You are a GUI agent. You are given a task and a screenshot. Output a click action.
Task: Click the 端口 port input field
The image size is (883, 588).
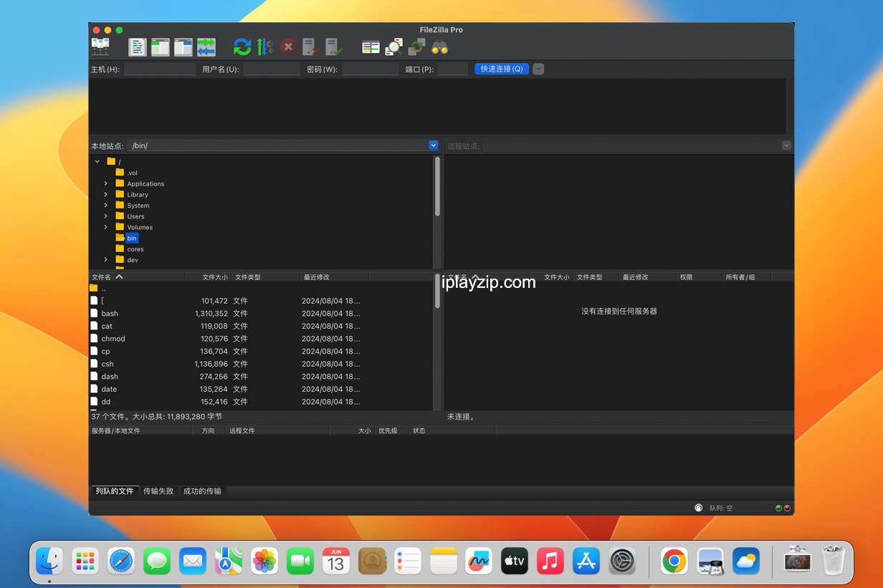point(453,69)
